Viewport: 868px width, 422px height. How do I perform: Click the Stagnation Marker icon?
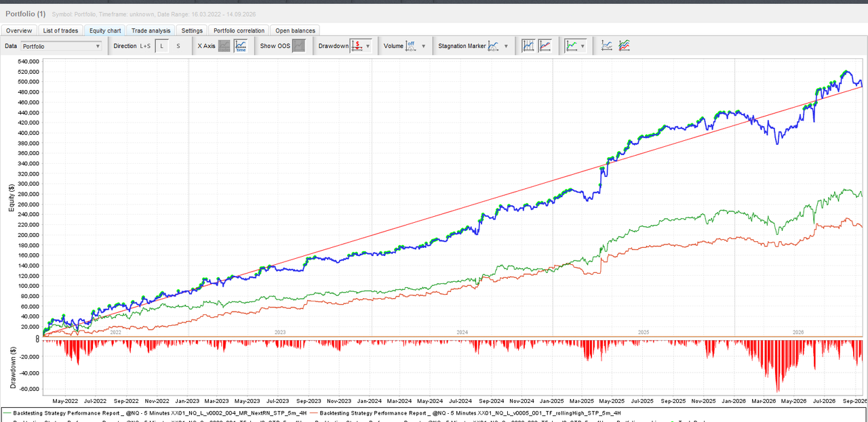coord(494,46)
